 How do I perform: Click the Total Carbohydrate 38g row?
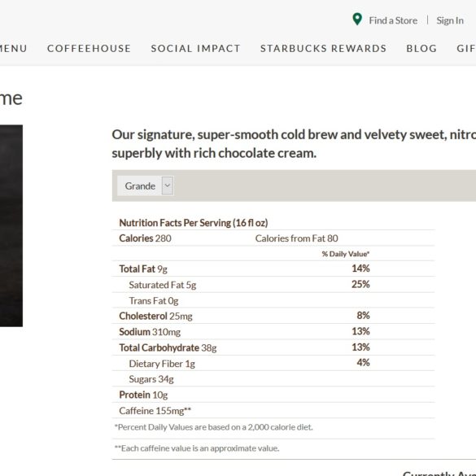point(273,347)
